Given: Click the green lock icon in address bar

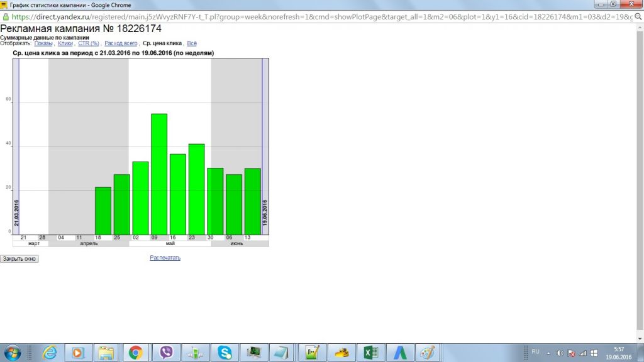Looking at the screenshot, I should (6, 18).
